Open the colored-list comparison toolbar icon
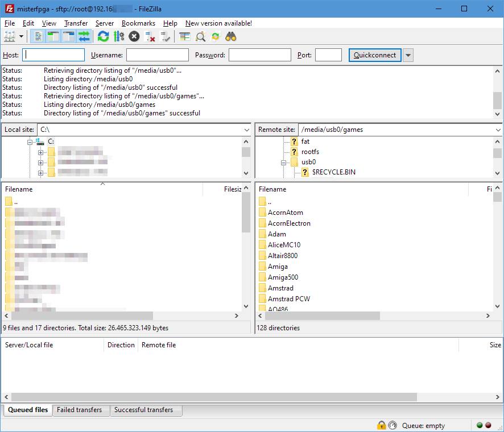This screenshot has height=432, width=504. 184,36
